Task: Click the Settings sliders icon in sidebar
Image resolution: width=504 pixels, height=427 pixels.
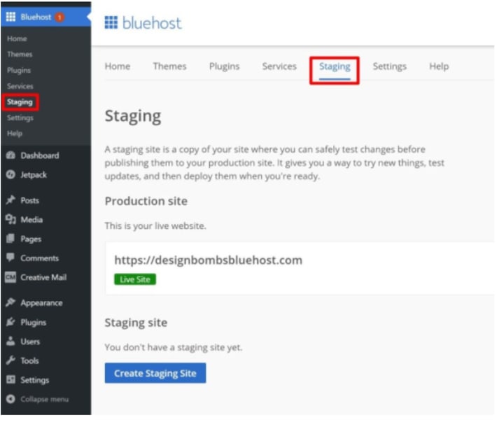Action: click(10, 379)
